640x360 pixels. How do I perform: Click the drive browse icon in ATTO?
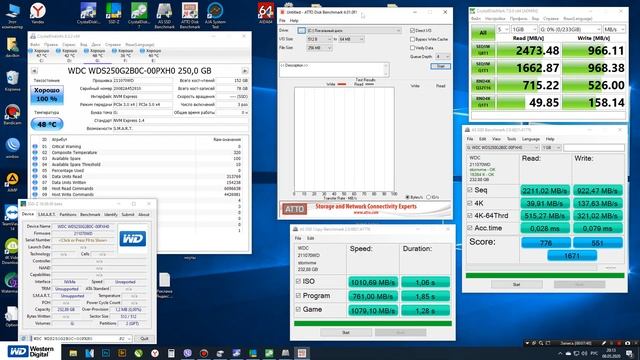pos(302,31)
